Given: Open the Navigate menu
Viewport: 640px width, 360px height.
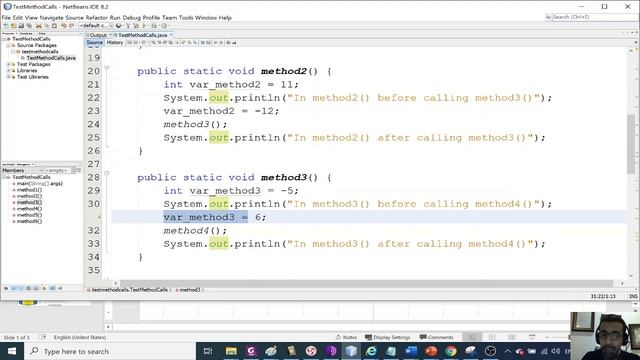Looking at the screenshot, I should pos(51,18).
